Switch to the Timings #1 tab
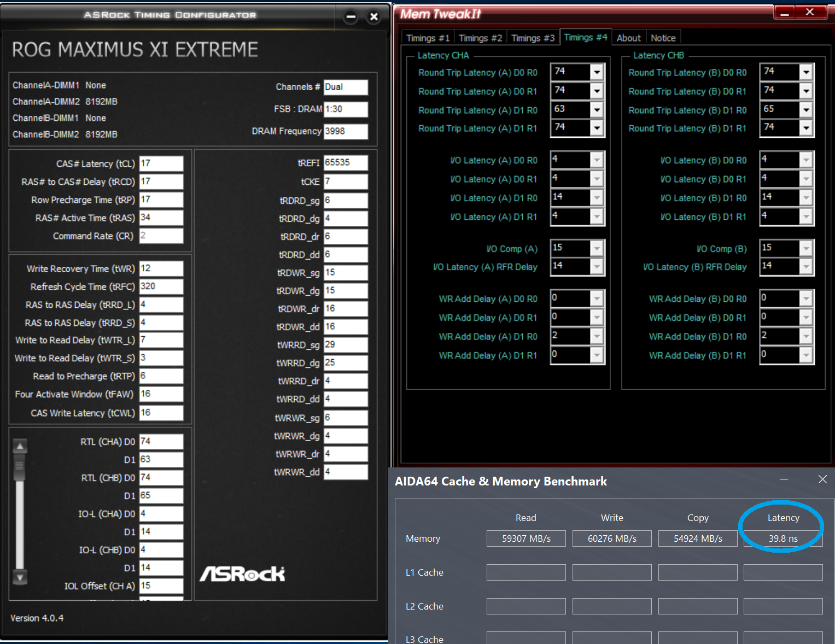Image resolution: width=835 pixels, height=644 pixels. tap(428, 38)
